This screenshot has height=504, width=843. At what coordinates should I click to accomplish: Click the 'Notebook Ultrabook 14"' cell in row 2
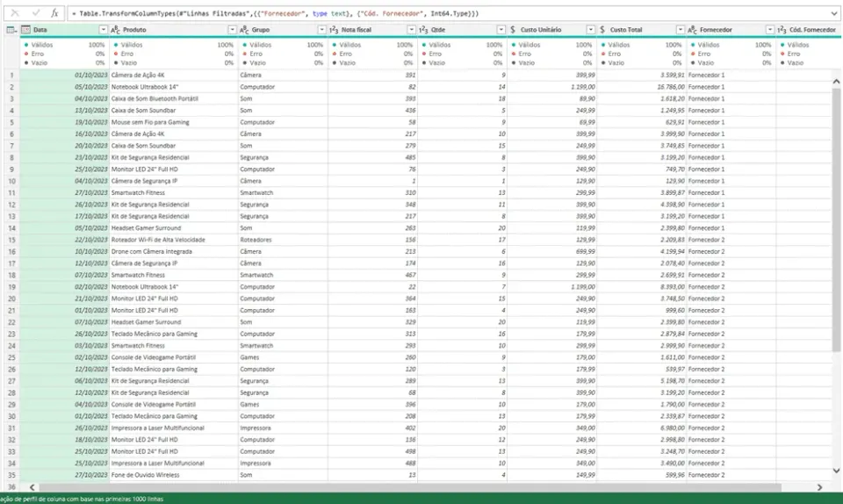[x=174, y=87]
